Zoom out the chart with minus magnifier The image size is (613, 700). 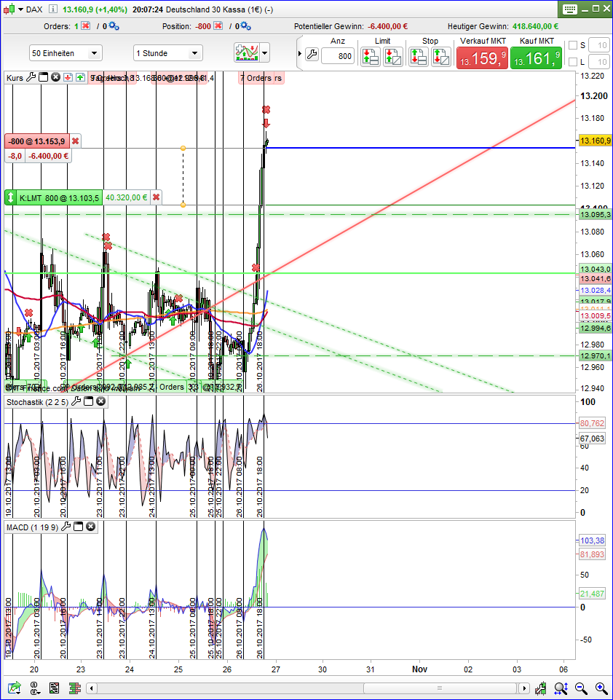tap(581, 688)
